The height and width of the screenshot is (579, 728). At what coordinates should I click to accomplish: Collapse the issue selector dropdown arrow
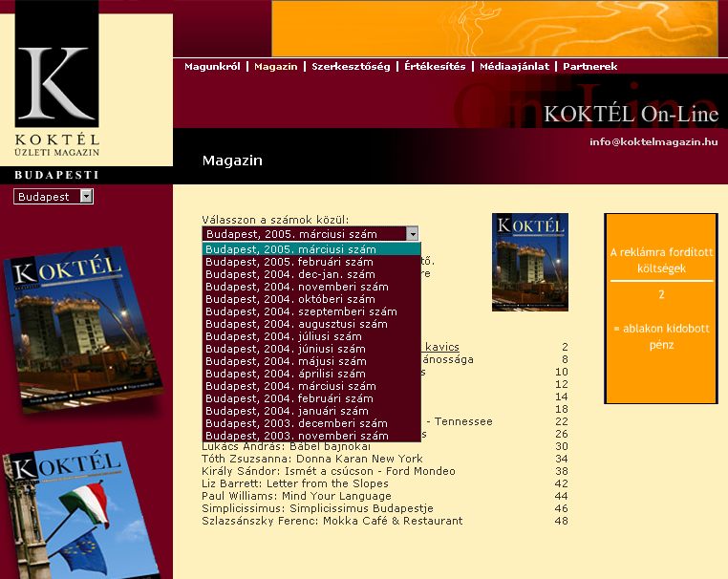click(x=413, y=233)
